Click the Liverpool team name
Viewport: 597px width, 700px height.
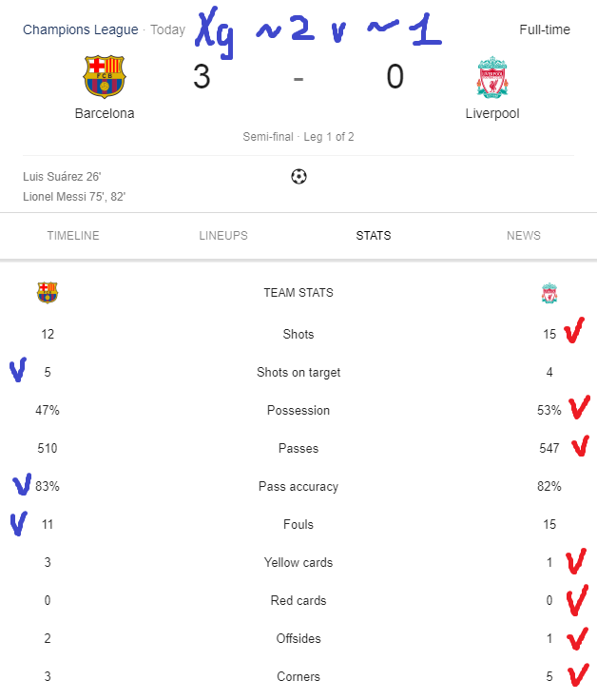[x=492, y=113]
